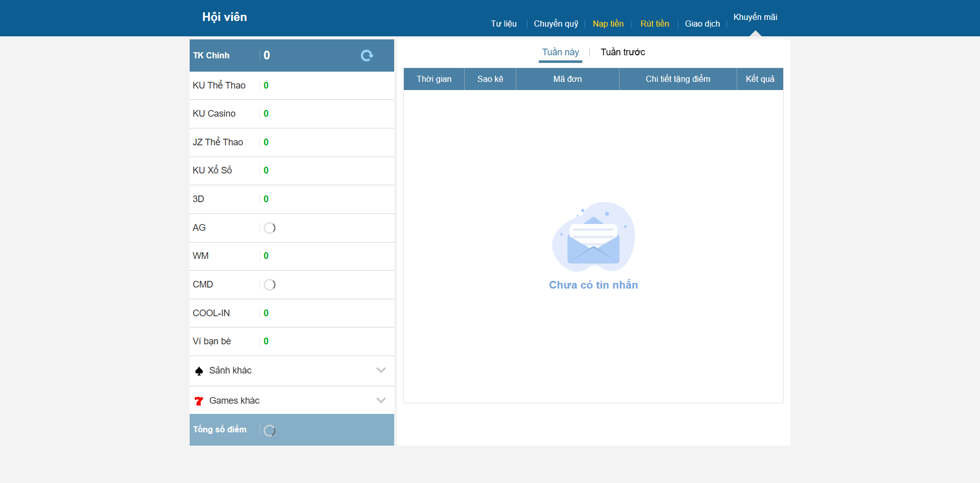Open Giao dịch from the navigation

coord(702,24)
